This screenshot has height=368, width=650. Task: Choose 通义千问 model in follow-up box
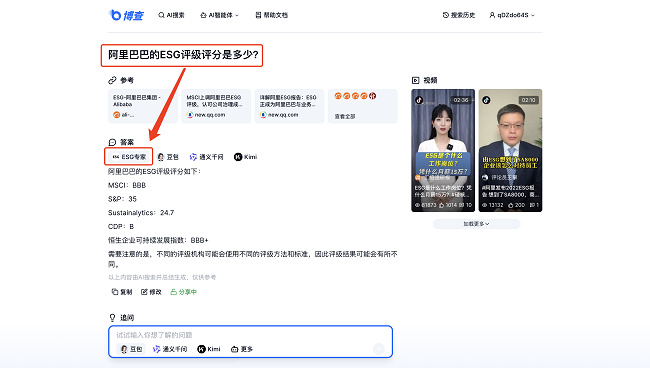coord(170,349)
